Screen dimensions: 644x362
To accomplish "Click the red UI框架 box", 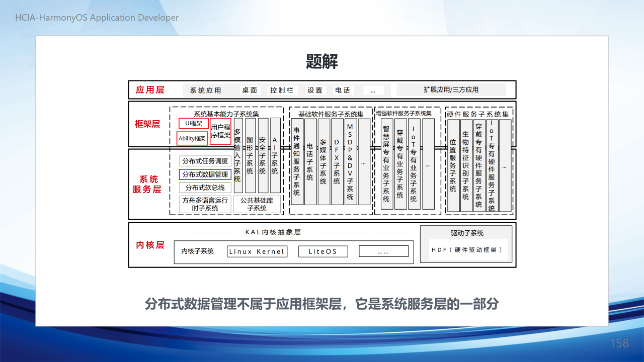I will pos(194,123).
